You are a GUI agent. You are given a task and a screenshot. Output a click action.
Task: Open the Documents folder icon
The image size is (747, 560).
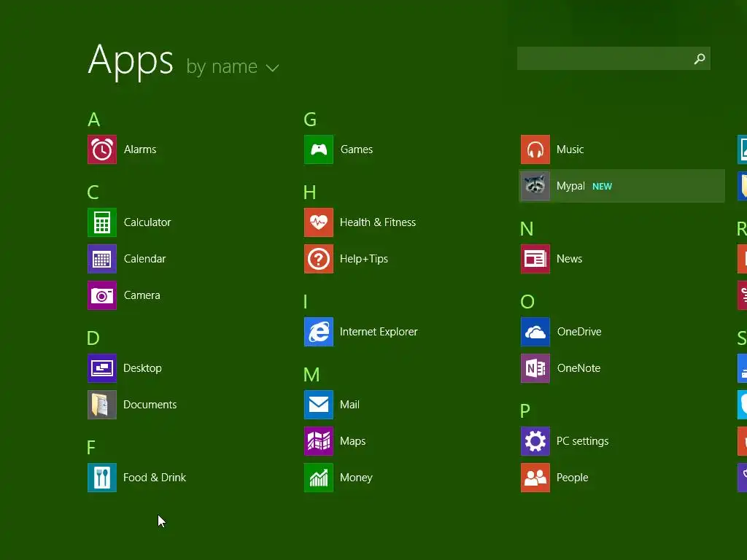point(102,405)
